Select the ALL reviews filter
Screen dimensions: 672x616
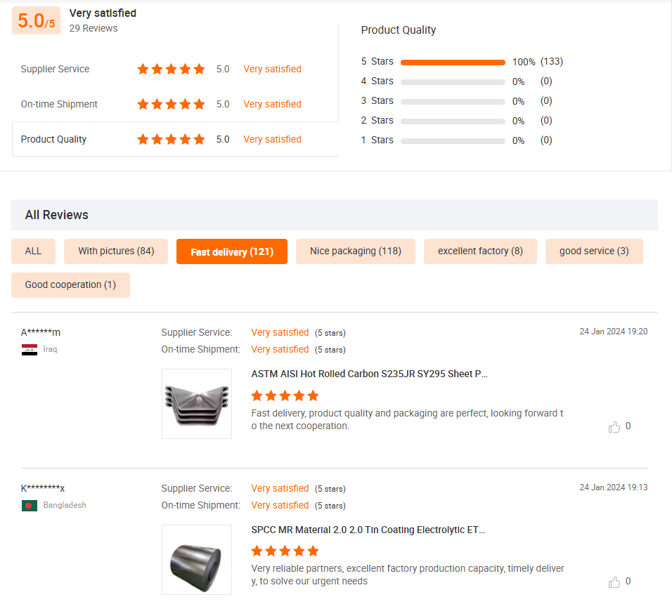tap(33, 251)
